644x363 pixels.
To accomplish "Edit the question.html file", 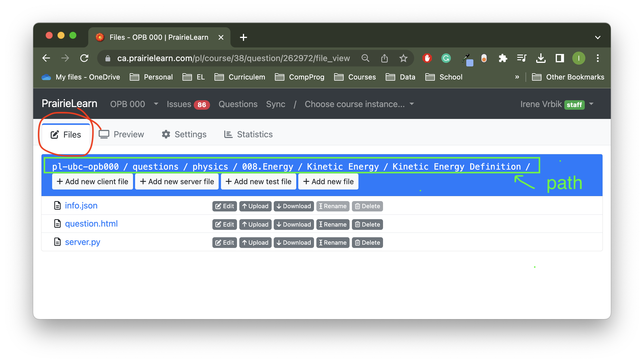I will [225, 225].
